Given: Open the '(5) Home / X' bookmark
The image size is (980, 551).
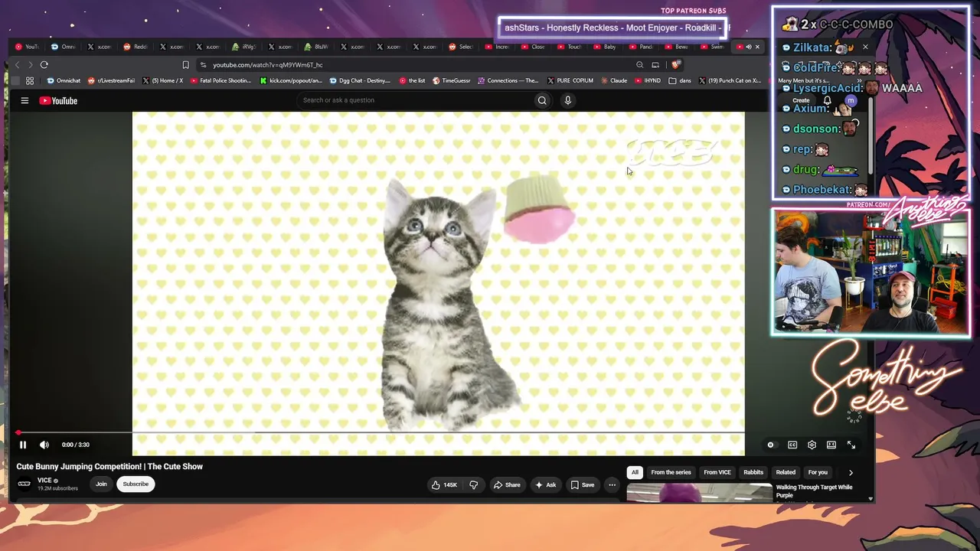Looking at the screenshot, I should pos(162,80).
